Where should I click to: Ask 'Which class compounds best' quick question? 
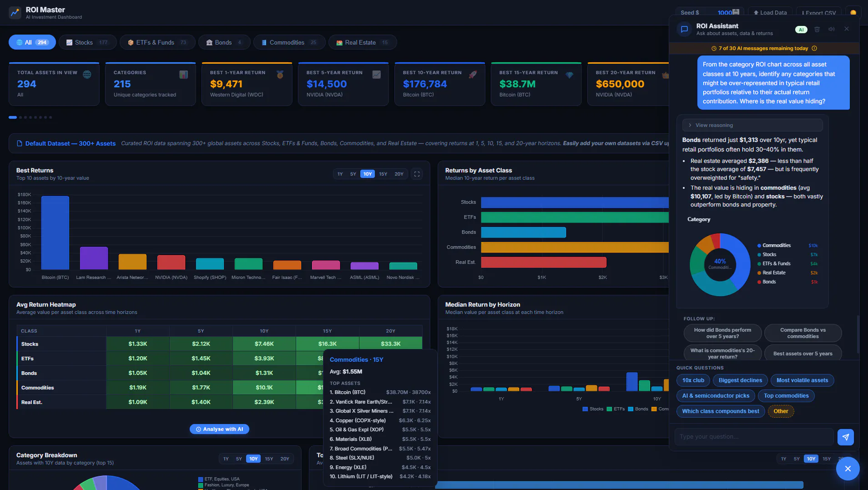coord(721,411)
